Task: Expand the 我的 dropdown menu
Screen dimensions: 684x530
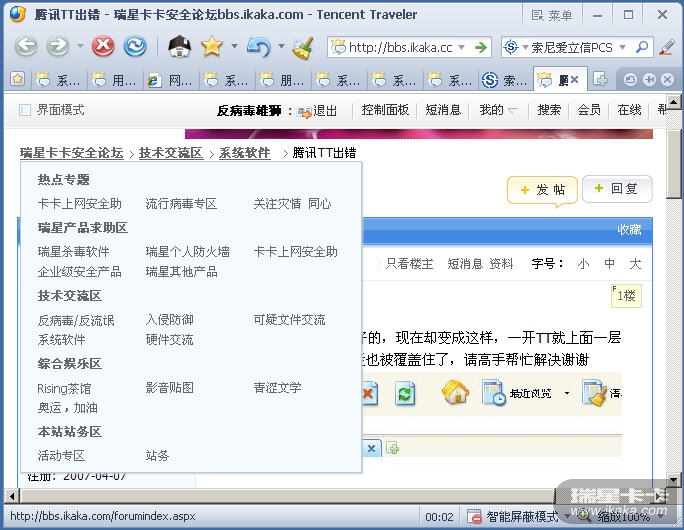Action: [498, 110]
